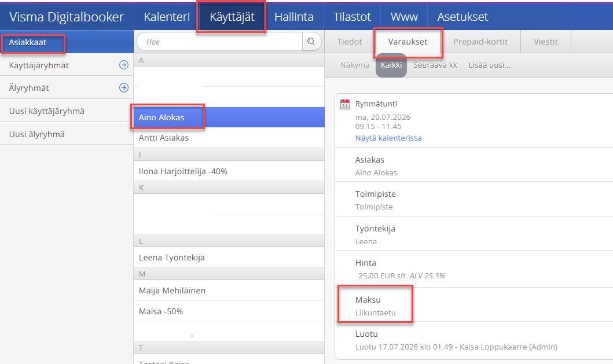This screenshot has width=613, height=364.
Task: Select Älyryhmät in the sidebar
Action: click(67, 87)
